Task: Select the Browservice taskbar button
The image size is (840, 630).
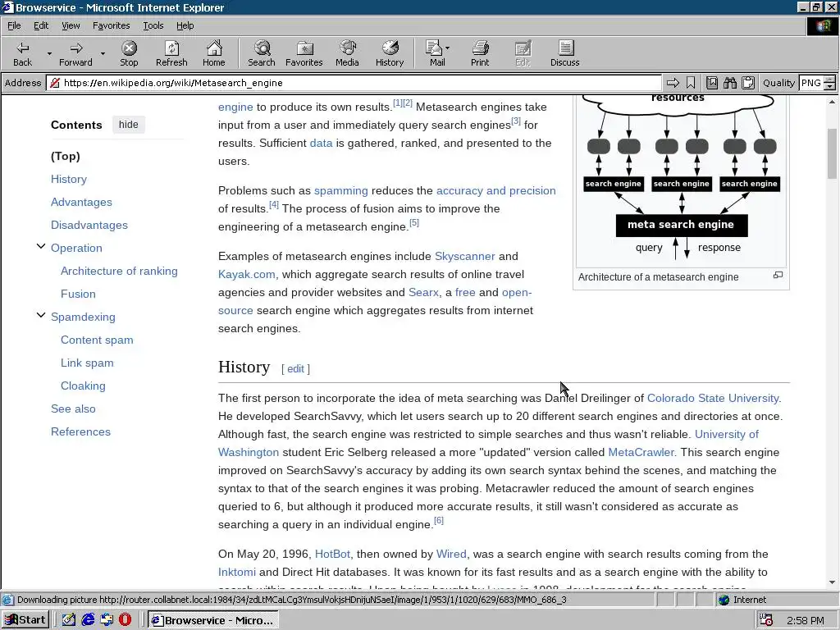Action: pos(212,620)
